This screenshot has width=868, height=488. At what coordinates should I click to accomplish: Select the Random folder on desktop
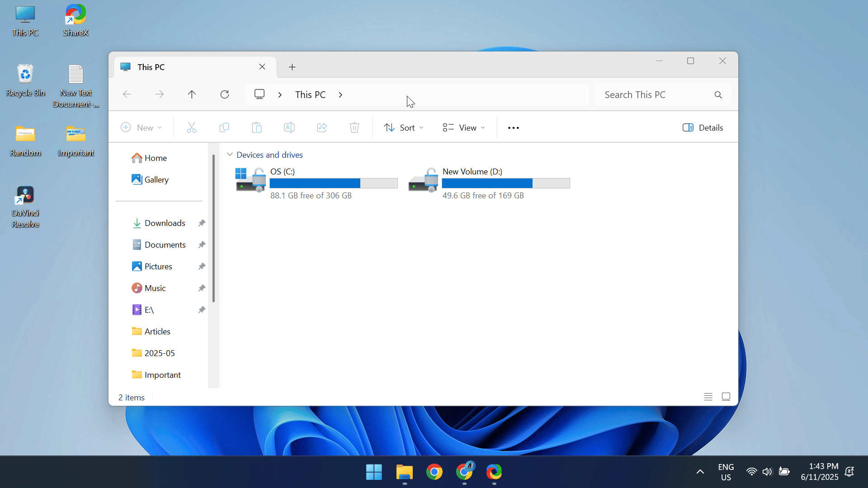25,141
